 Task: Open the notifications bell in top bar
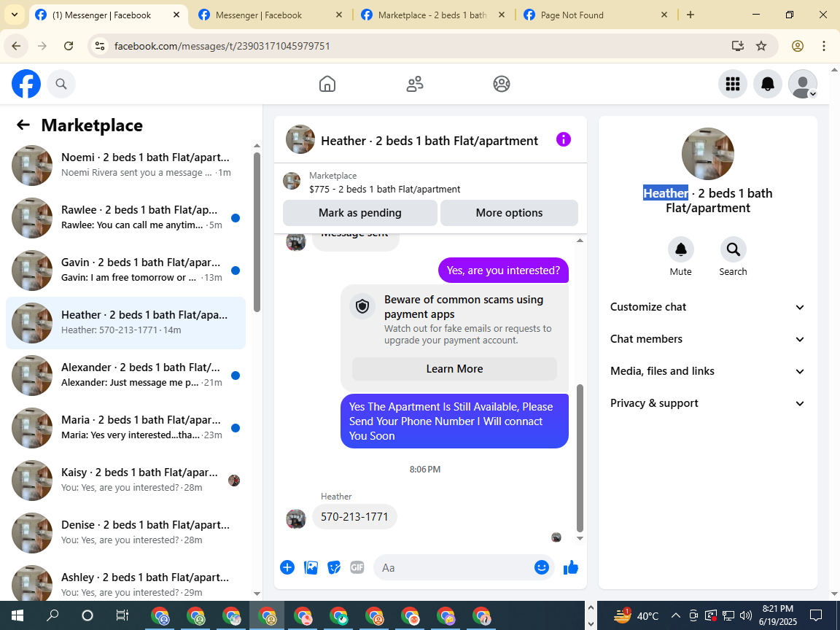point(768,84)
